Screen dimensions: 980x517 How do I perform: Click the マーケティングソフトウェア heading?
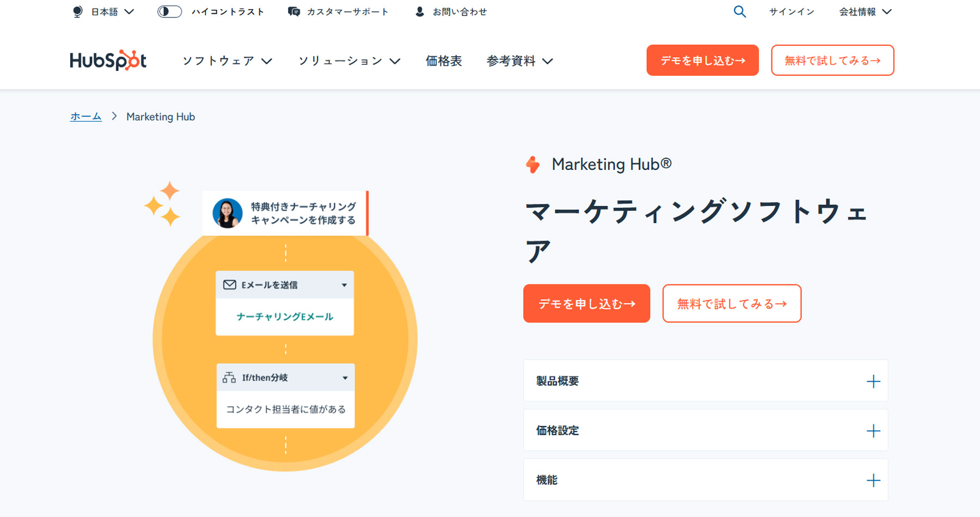tap(697, 231)
